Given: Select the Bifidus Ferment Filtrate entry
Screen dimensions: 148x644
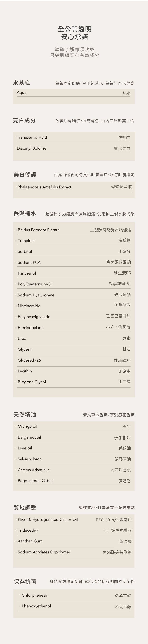Looking at the screenshot, I should point(39,230).
